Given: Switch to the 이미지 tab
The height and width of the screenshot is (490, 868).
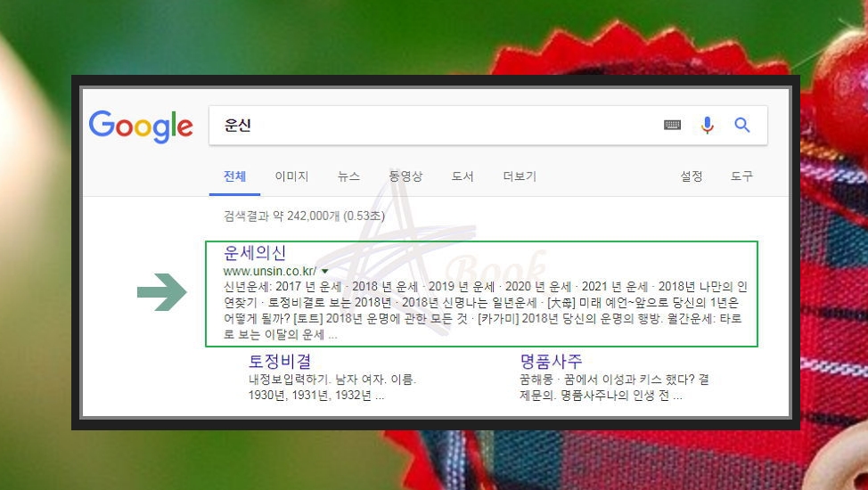Looking at the screenshot, I should point(291,176).
